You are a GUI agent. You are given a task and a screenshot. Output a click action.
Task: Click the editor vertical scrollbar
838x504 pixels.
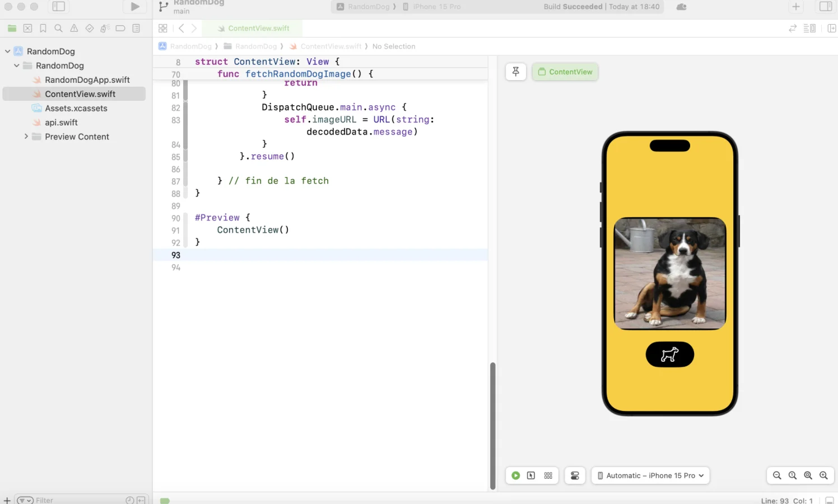pyautogui.click(x=493, y=426)
